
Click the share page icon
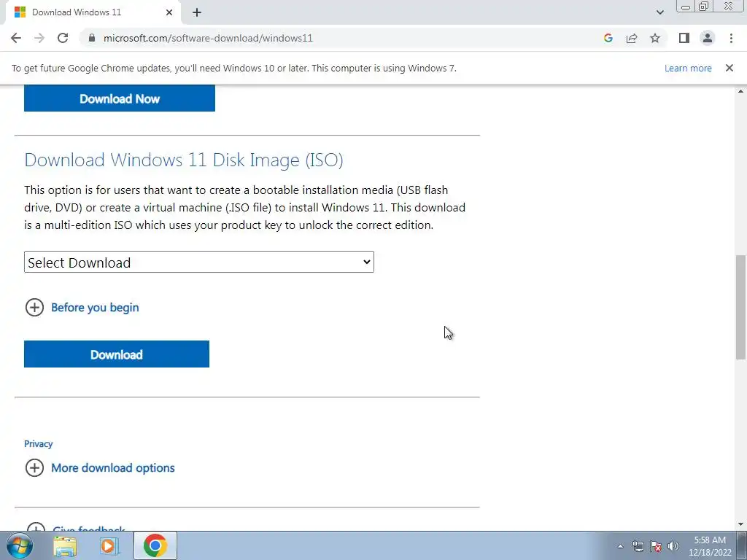click(632, 38)
